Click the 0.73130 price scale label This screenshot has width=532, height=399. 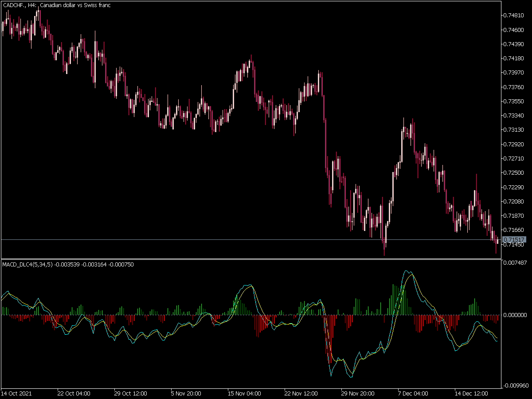click(x=515, y=129)
